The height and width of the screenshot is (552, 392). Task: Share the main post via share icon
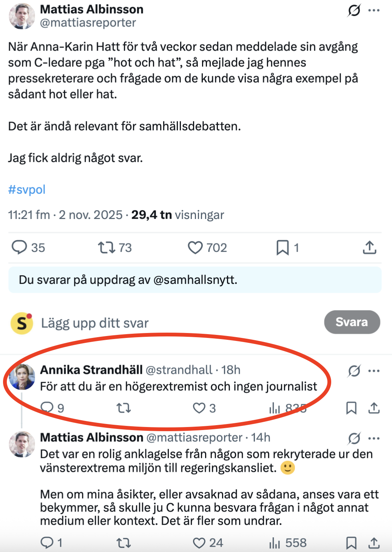click(369, 248)
